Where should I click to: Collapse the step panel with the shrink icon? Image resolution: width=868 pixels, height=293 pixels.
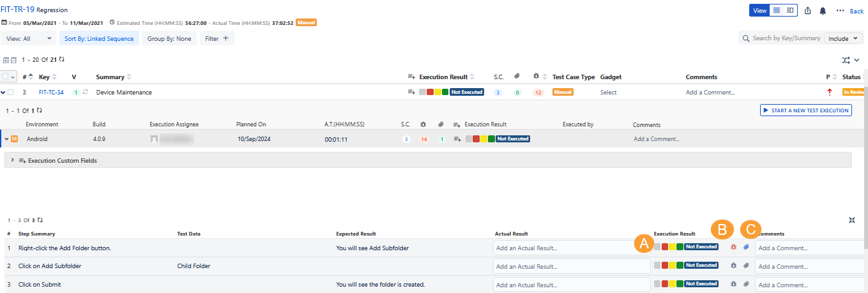click(852, 220)
